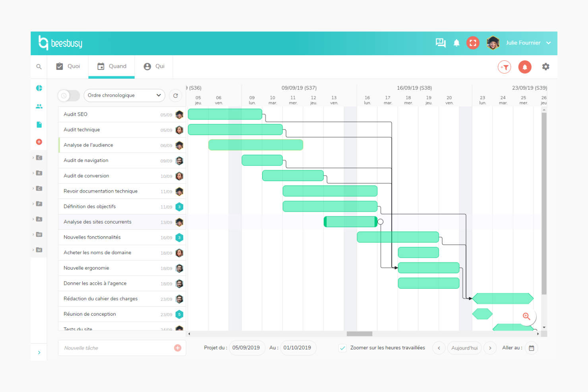The height and width of the screenshot is (392, 588).
Task: Switch to the Qui tab
Action: (154, 66)
